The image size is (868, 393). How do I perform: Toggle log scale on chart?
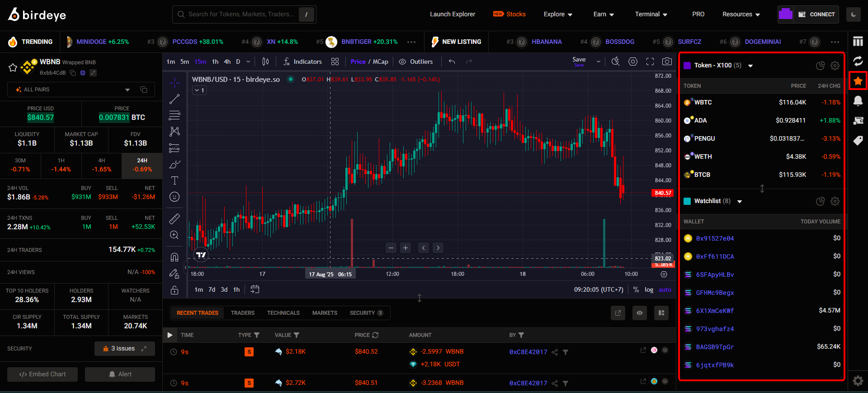click(649, 290)
